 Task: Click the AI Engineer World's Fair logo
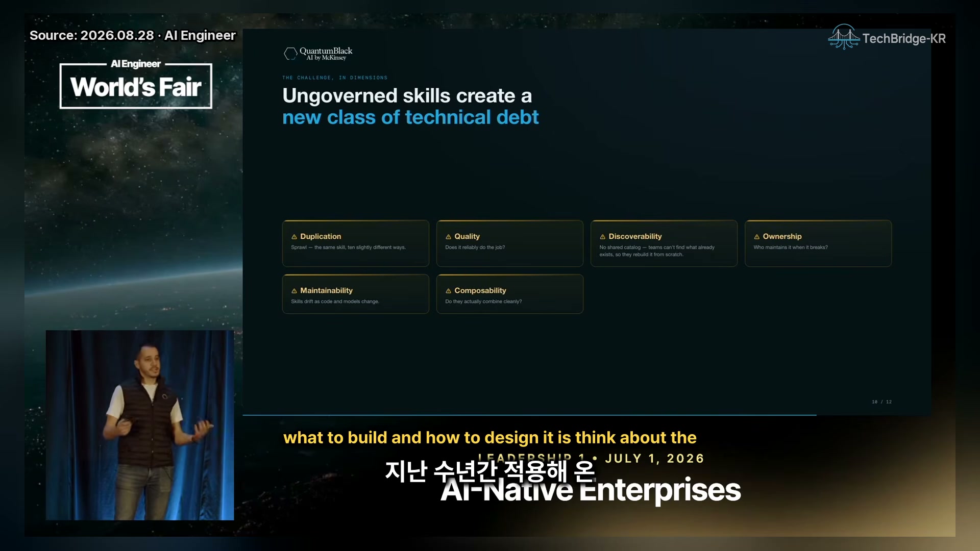136,85
